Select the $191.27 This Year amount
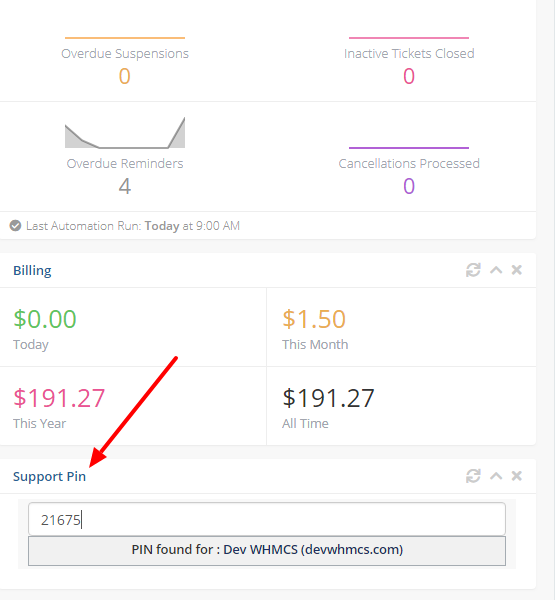Viewport: 555px width, 600px height. click(x=59, y=398)
